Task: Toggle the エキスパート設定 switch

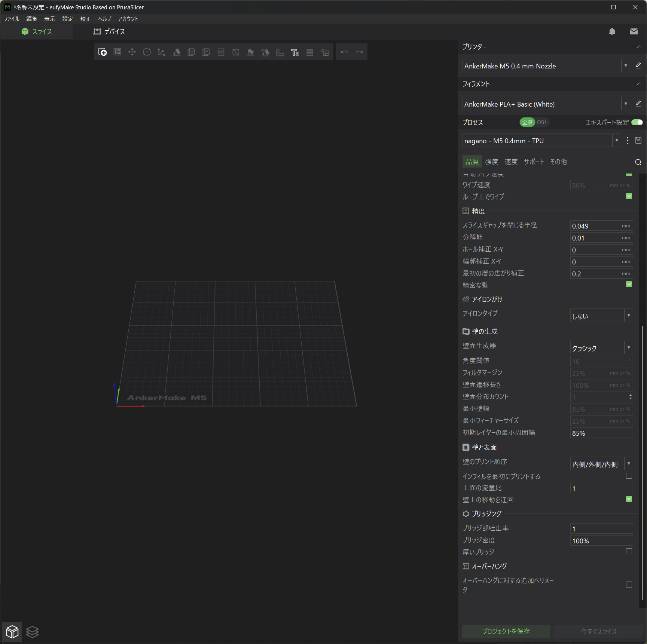Action: [637, 122]
